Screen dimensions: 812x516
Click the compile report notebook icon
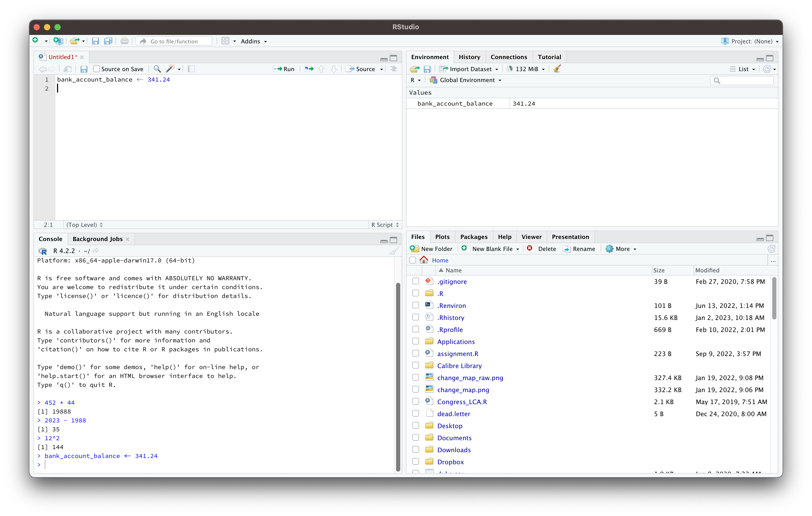(x=191, y=69)
